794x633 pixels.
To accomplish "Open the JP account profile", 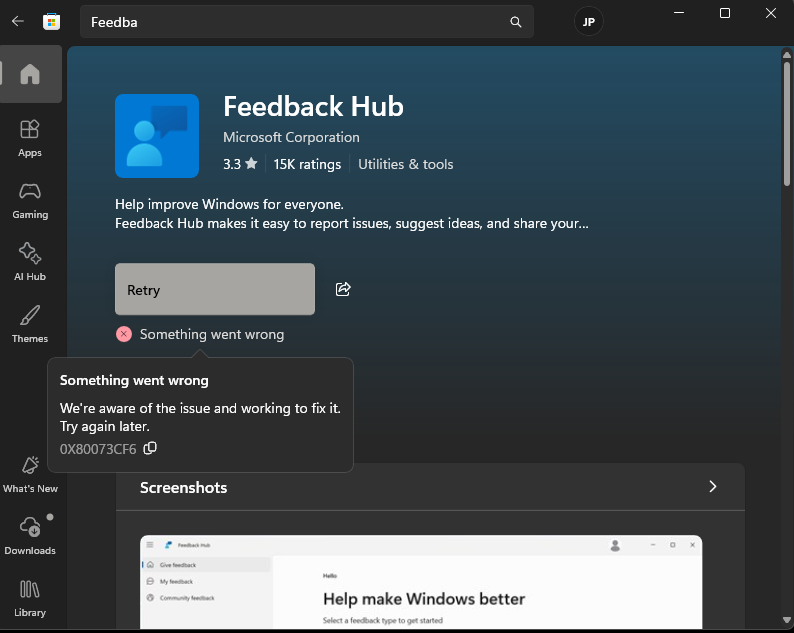I will [x=588, y=22].
